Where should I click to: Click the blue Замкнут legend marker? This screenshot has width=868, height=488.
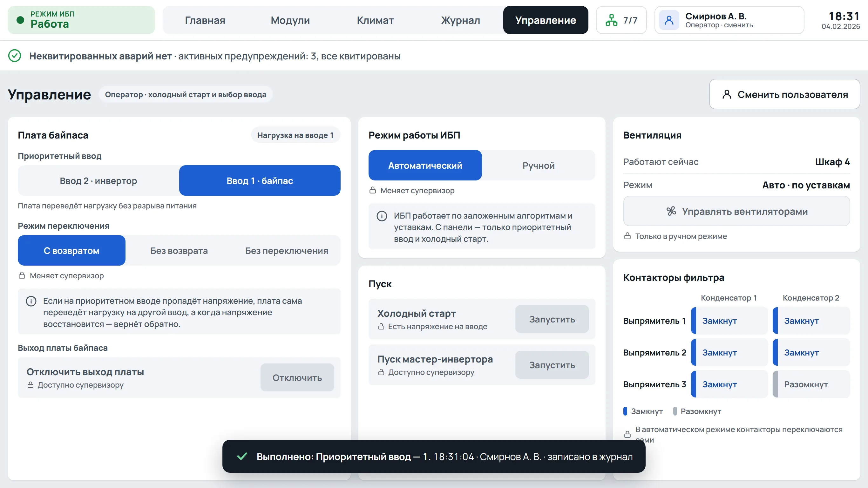pyautogui.click(x=625, y=411)
